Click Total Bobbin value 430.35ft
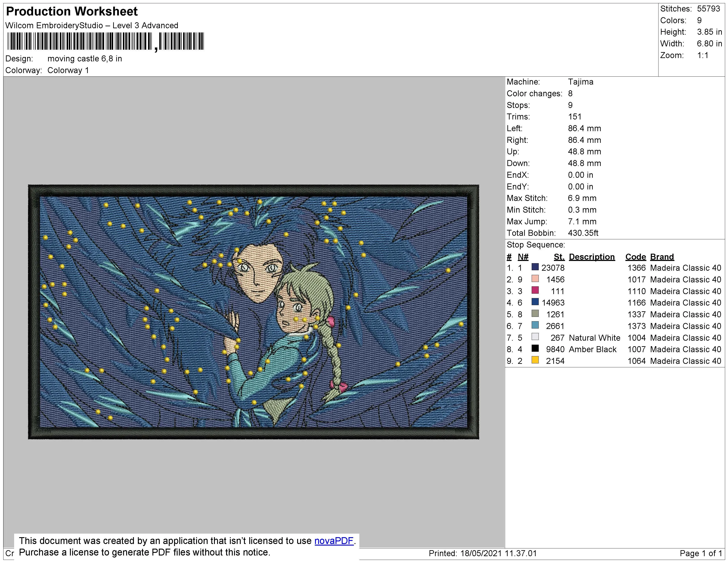728x563 pixels. click(x=583, y=233)
